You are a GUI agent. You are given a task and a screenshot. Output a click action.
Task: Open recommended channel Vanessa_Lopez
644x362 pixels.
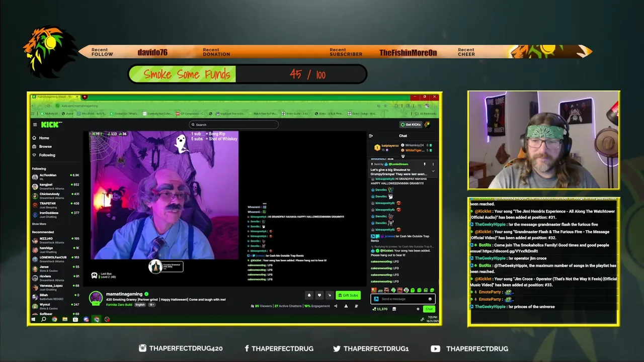(55, 287)
